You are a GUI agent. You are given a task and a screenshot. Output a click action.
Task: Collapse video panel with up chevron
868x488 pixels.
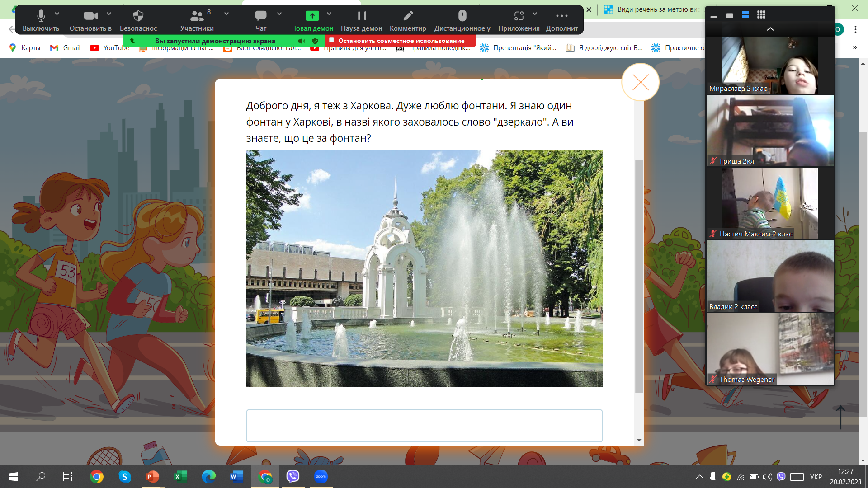pyautogui.click(x=770, y=29)
